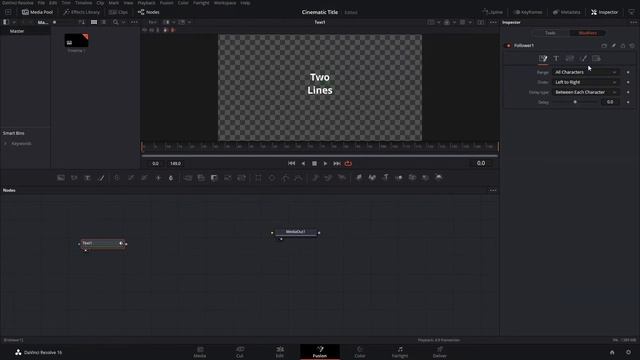
Task: Adjust the Delay slider handle
Action: tap(575, 102)
